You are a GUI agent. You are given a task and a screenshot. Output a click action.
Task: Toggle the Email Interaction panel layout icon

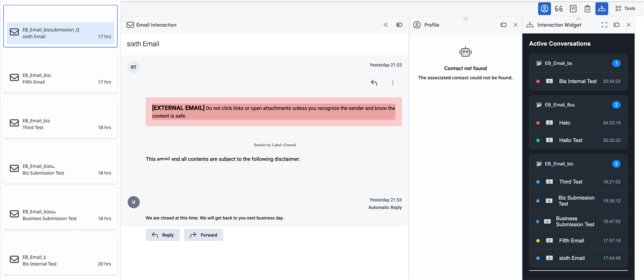(399, 25)
